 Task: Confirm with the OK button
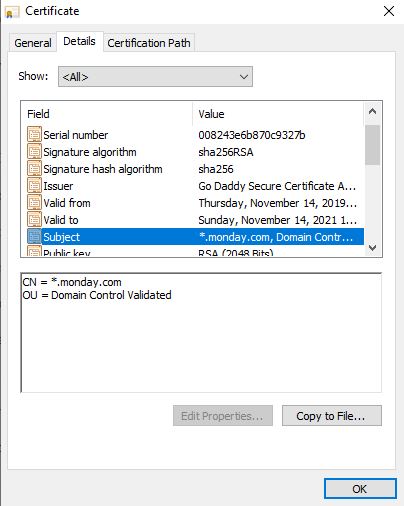pos(360,489)
